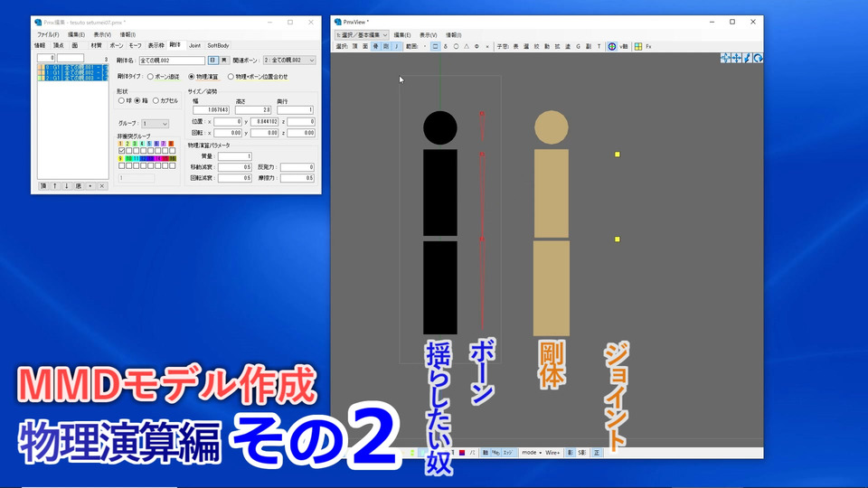The width and height of the screenshot is (868, 488).
Task: Select the triangle range selection tool
Action: click(467, 46)
